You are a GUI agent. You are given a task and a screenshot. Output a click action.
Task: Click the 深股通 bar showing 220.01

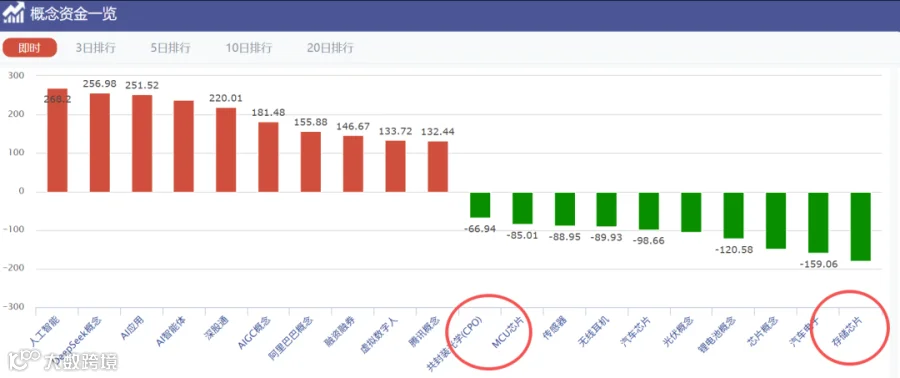click(x=226, y=150)
